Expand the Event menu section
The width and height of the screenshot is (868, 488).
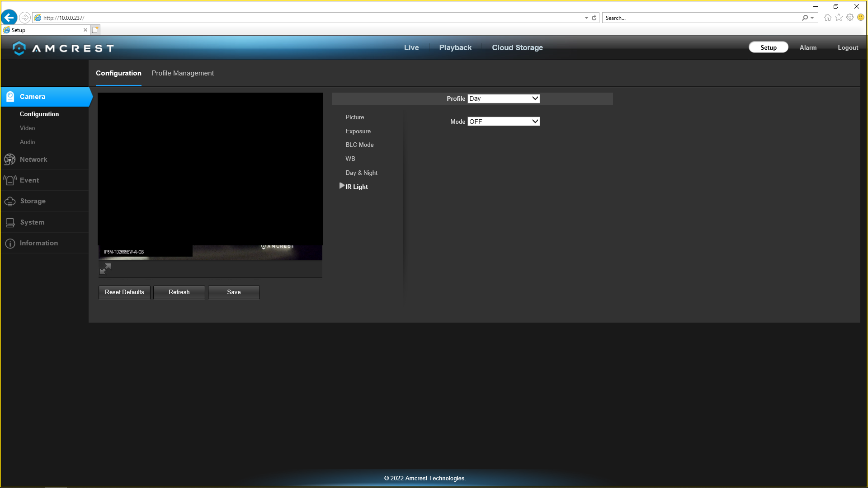(45, 180)
